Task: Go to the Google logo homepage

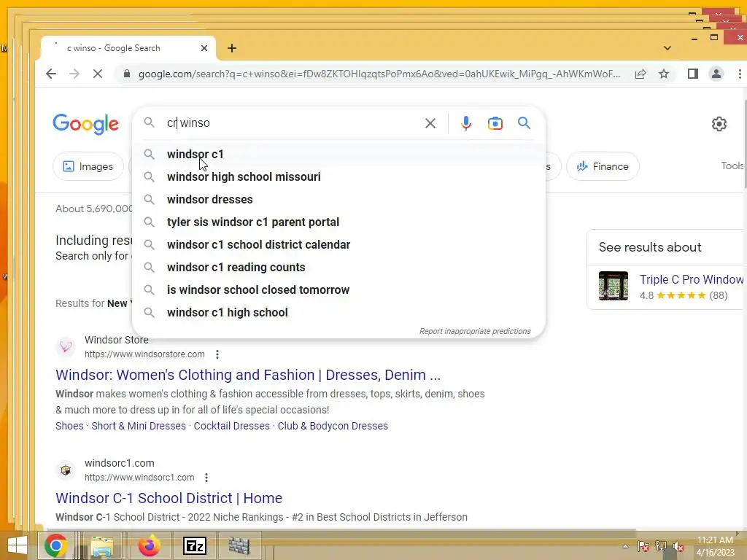Action: 86,124
